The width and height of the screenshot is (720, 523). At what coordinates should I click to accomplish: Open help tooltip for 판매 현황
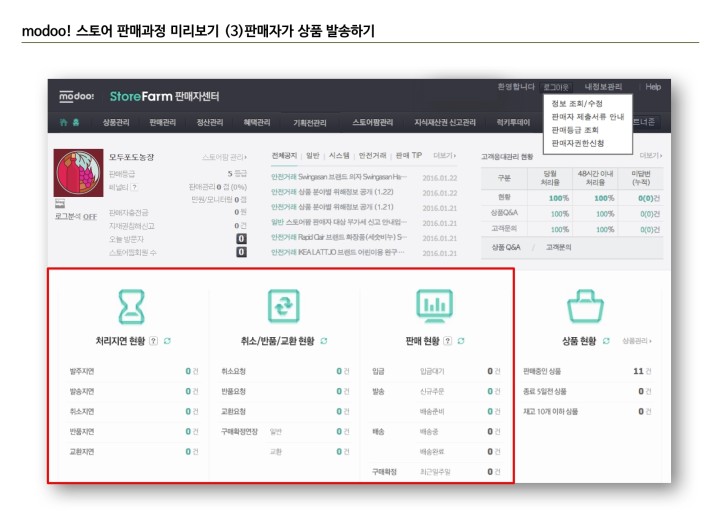pyautogui.click(x=448, y=341)
